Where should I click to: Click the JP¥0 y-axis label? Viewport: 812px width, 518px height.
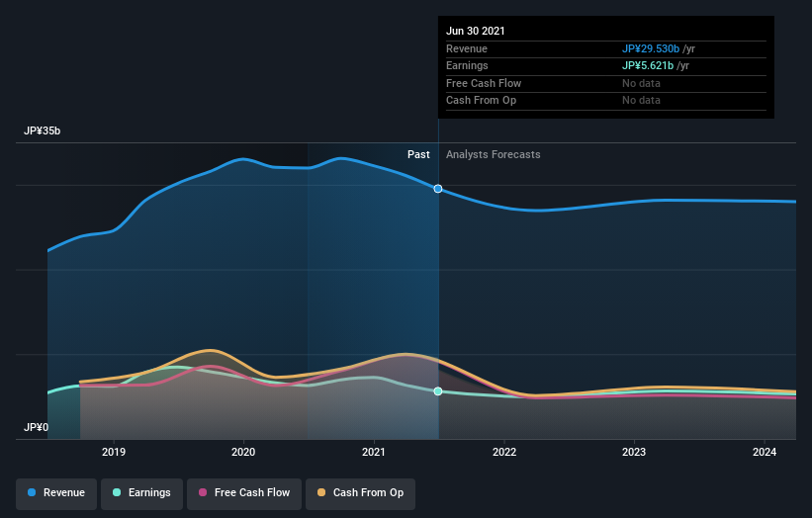[x=36, y=427]
